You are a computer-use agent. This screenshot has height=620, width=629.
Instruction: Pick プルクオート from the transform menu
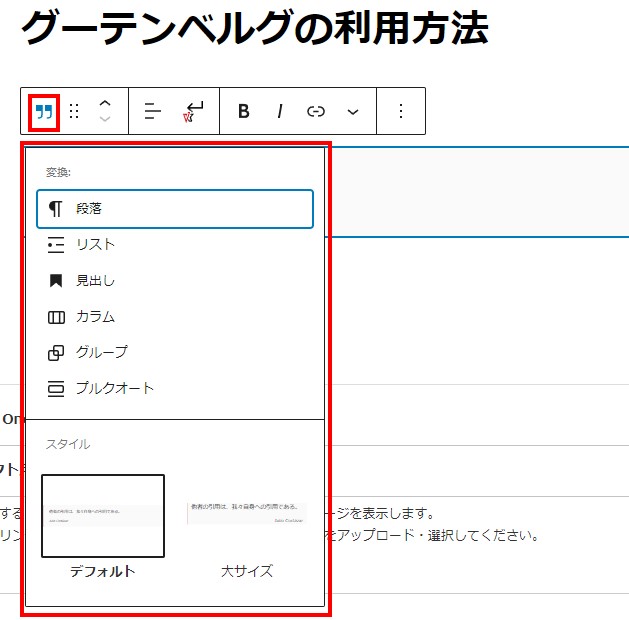(114, 388)
